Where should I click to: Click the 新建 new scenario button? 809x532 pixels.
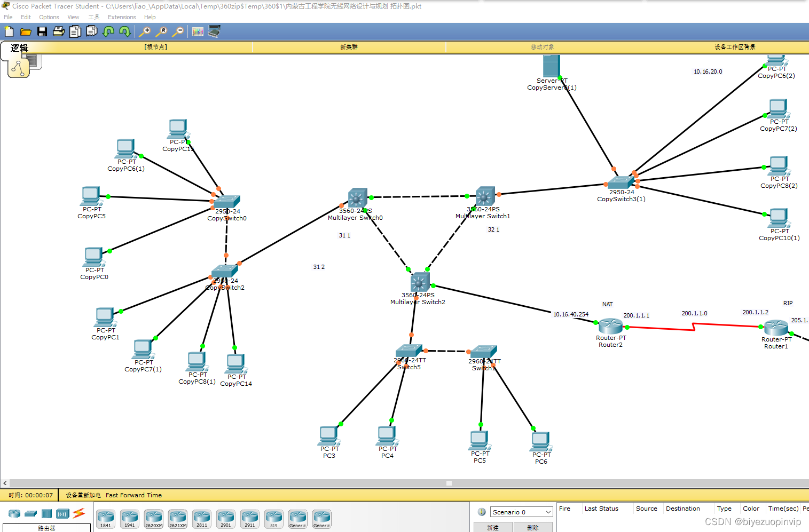click(x=493, y=527)
